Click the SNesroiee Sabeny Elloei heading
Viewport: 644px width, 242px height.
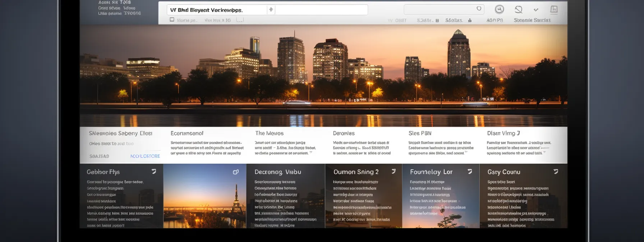click(x=120, y=133)
